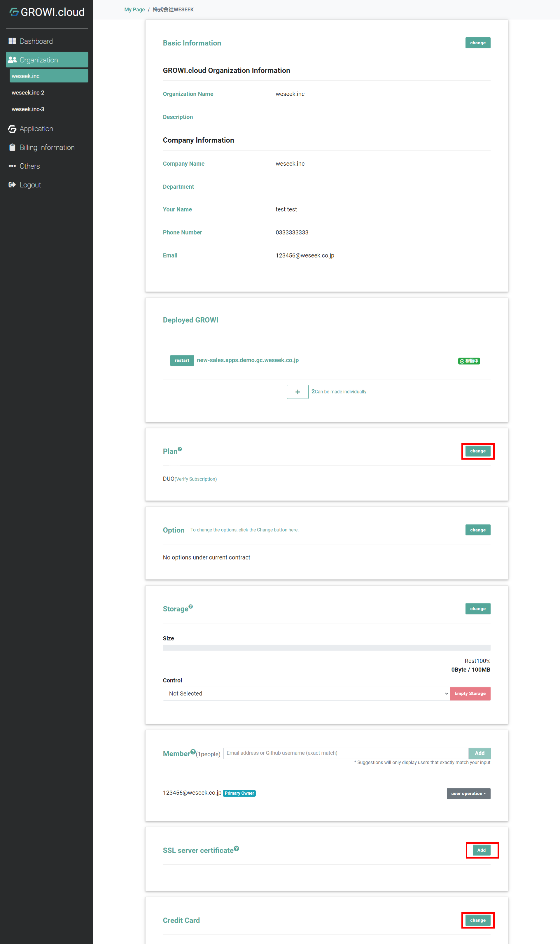The height and width of the screenshot is (944, 560).
Task: Click the 123456@weseek.co.jp member entry
Action: 192,793
